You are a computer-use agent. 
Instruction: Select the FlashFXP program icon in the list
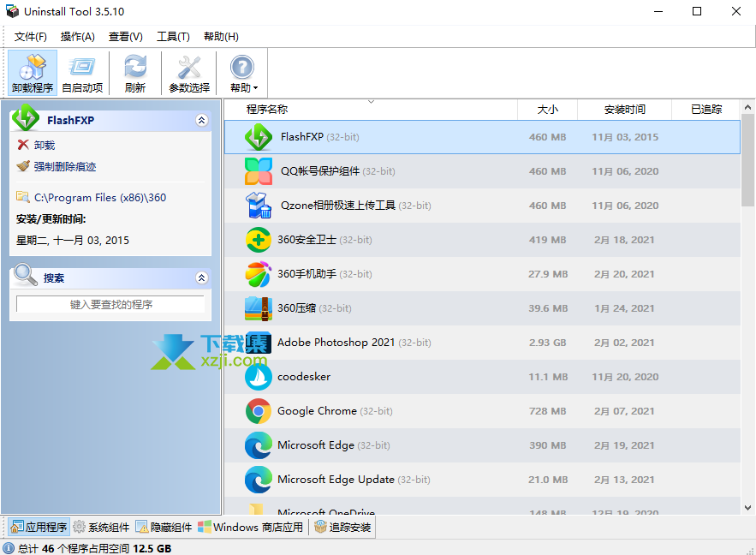click(x=259, y=137)
